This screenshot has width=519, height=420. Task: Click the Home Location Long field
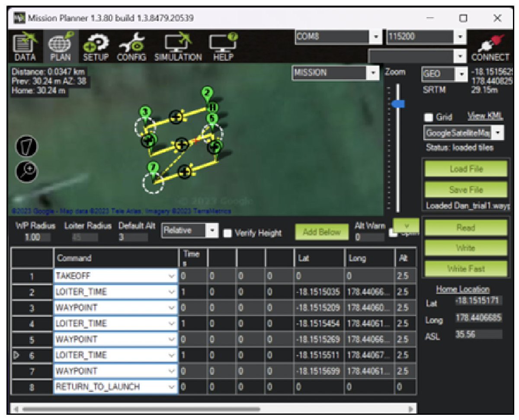478,318
